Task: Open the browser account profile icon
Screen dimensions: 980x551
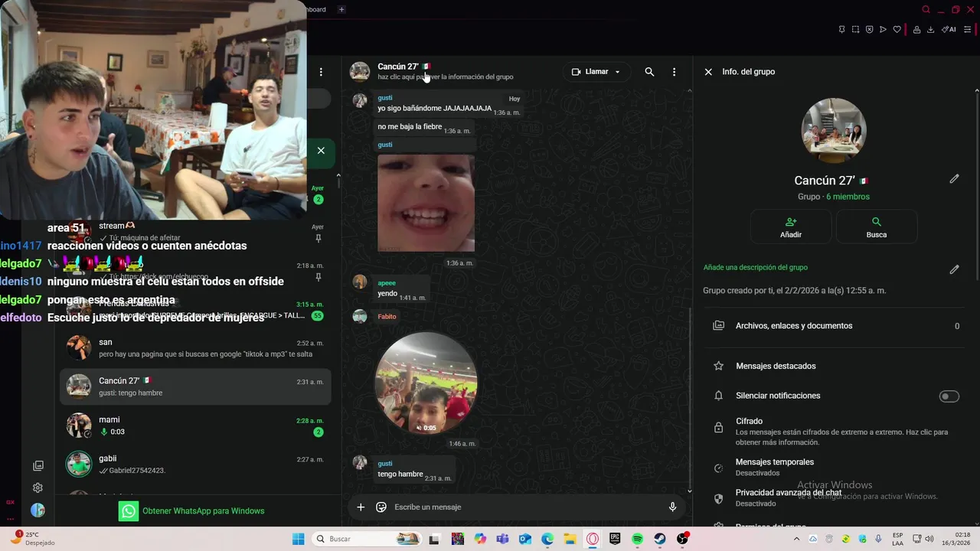Action: [916, 30]
